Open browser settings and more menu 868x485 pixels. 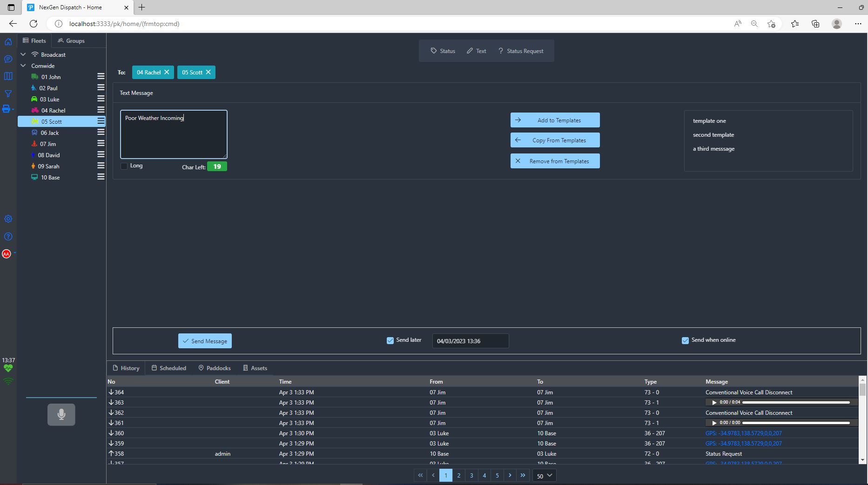[858, 24]
